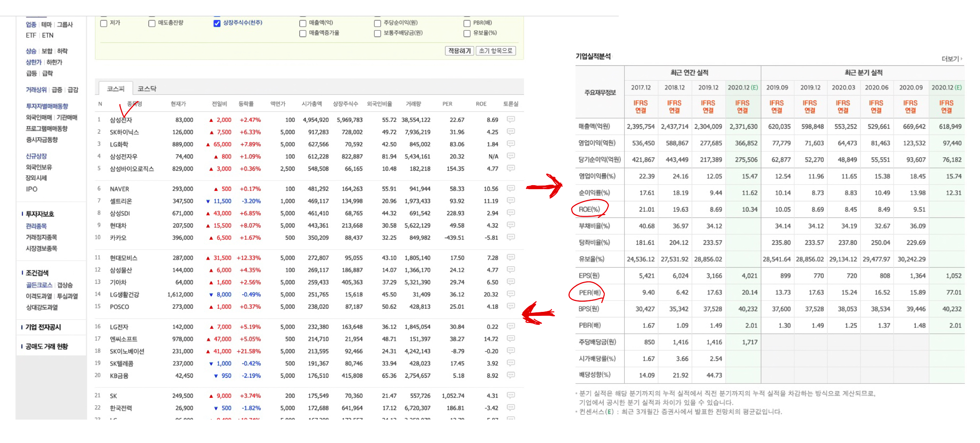The image size is (980, 443).
Task: Check the 매출액(억) checkbox
Action: click(x=303, y=23)
